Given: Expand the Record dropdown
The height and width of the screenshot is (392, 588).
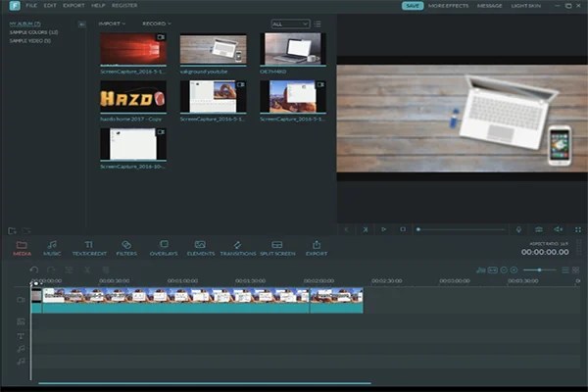Looking at the screenshot, I should 157,24.
